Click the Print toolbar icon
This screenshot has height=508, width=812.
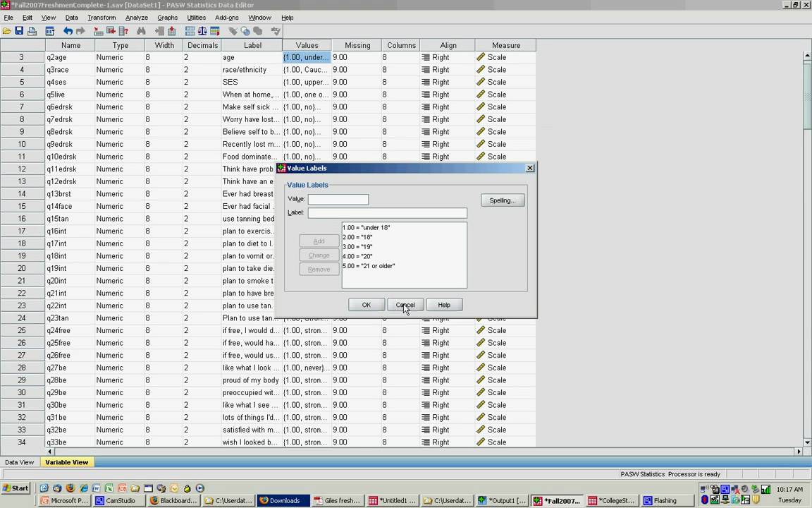click(x=32, y=31)
